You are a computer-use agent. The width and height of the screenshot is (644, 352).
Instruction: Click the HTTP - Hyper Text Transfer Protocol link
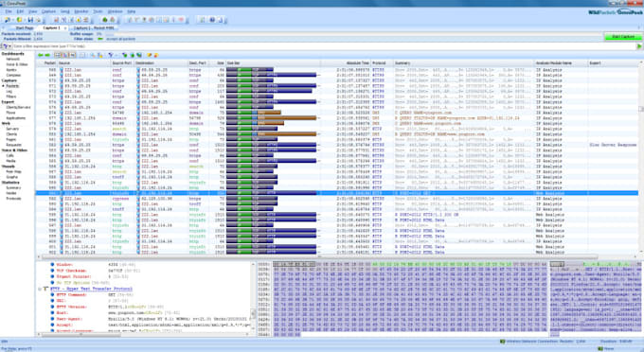coord(91,289)
